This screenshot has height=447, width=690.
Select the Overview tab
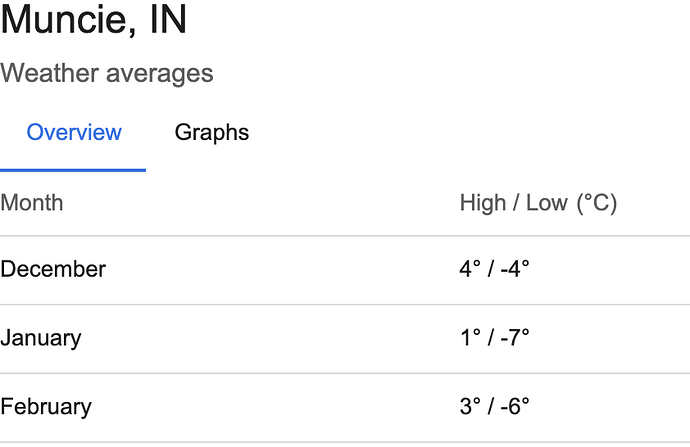74,132
